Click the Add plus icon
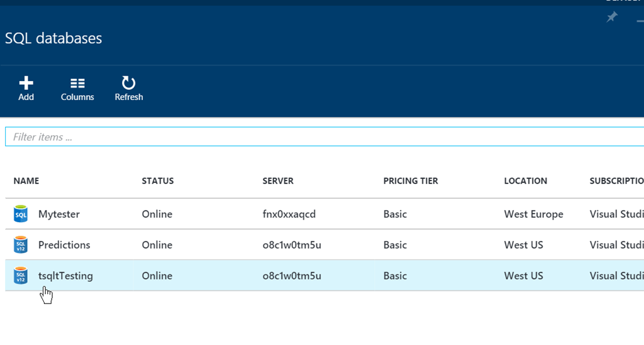Viewport: 644px width, 345px height. click(x=26, y=83)
